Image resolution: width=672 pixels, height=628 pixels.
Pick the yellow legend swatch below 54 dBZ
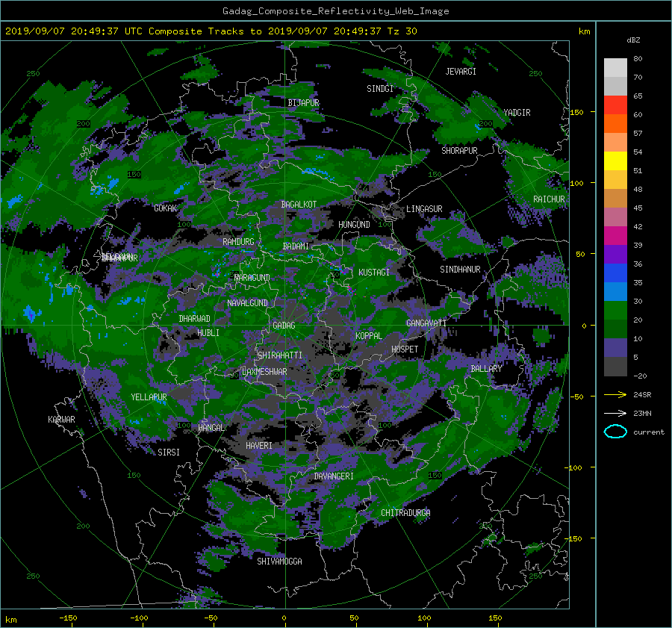(x=615, y=161)
